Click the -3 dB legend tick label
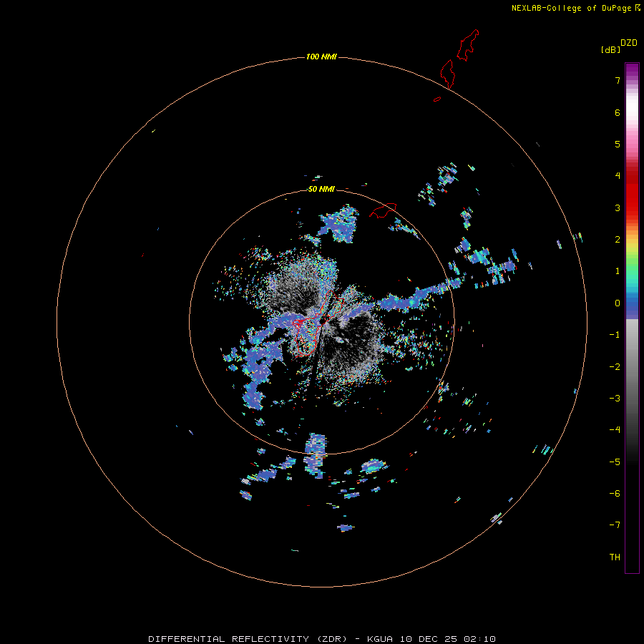This screenshot has height=644, width=644. pos(615,399)
